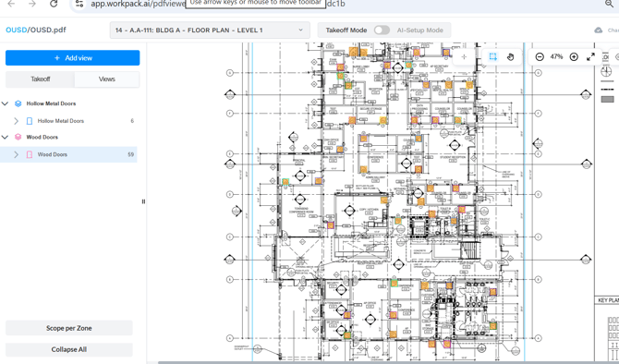Activate the hand pan tool
619x364 pixels.
point(510,57)
